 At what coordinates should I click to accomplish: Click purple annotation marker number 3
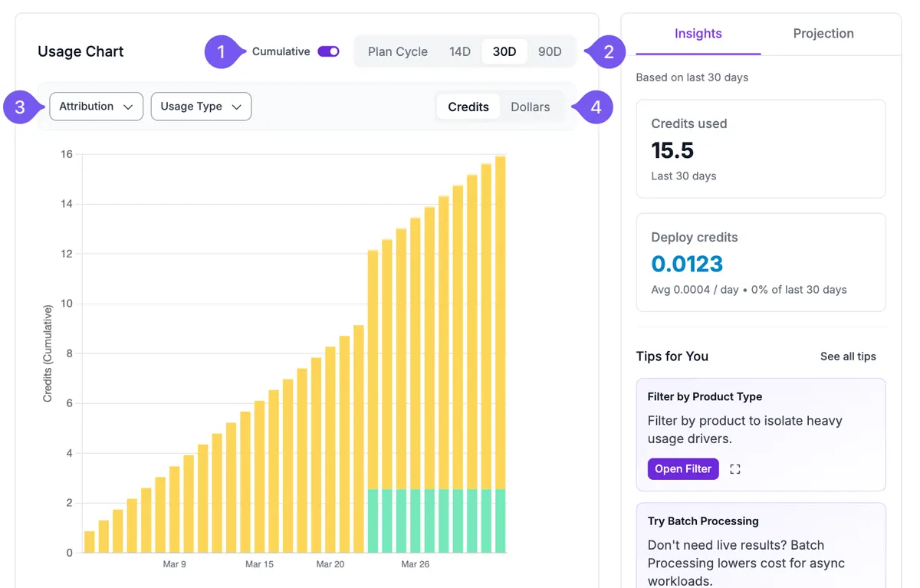21,107
